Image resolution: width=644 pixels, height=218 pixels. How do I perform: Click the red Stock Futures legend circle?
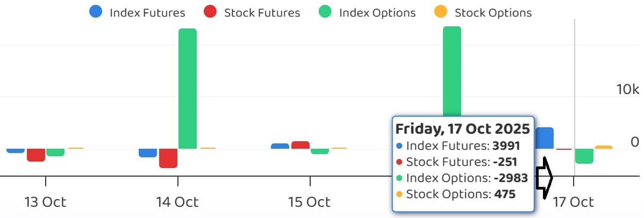[211, 12]
